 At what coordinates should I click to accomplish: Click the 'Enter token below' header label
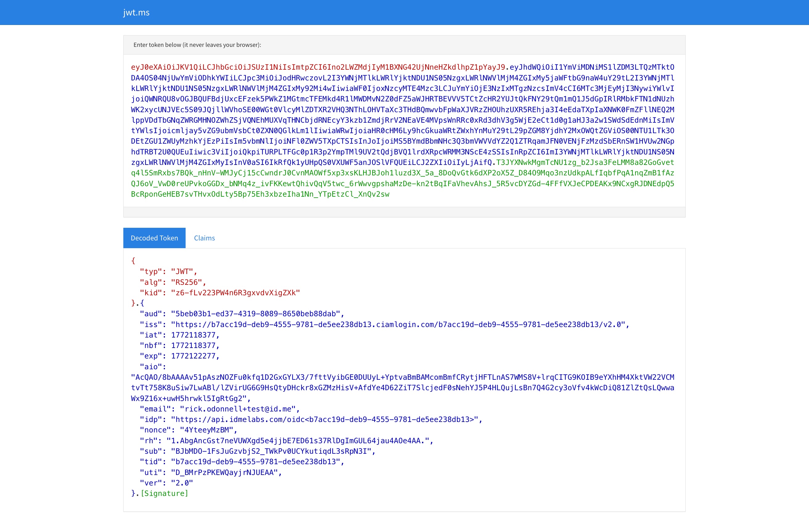[197, 45]
